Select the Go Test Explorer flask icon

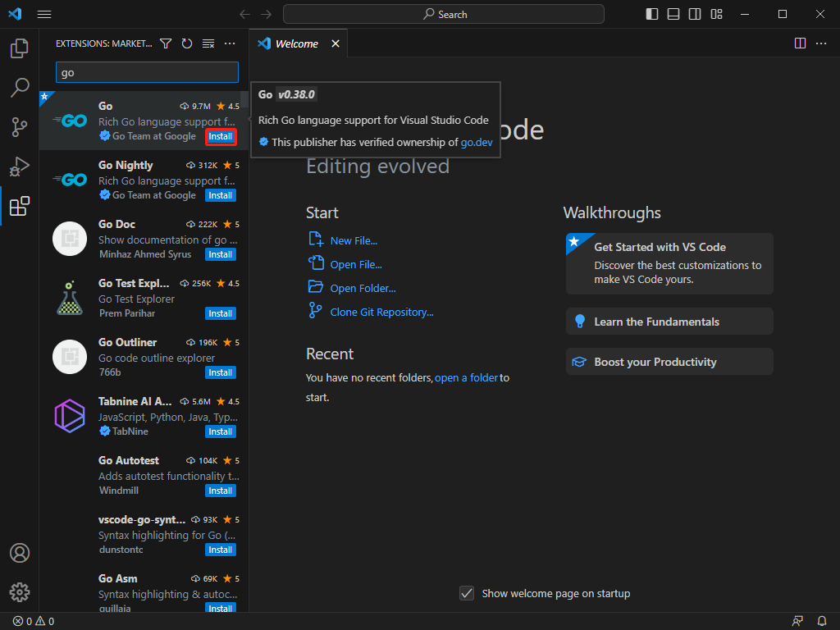point(70,298)
